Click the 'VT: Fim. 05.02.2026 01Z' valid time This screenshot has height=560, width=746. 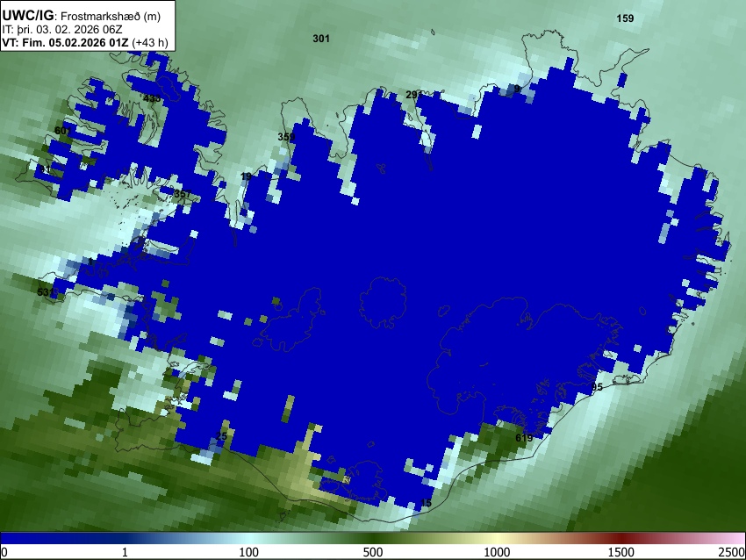tap(65, 42)
